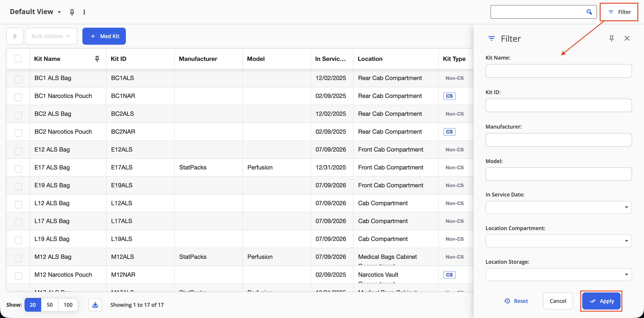Pin the Kit Name column
The image size is (644, 318).
97,59
